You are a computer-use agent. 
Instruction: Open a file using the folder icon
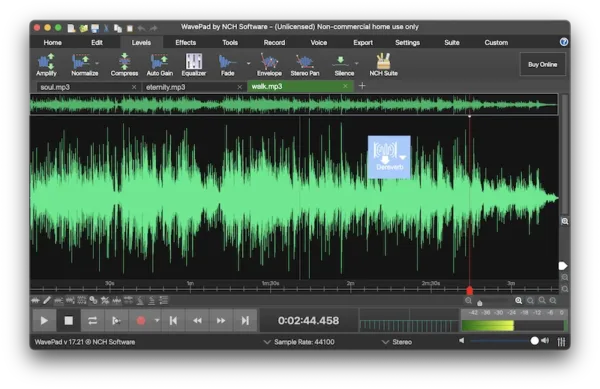click(x=83, y=28)
